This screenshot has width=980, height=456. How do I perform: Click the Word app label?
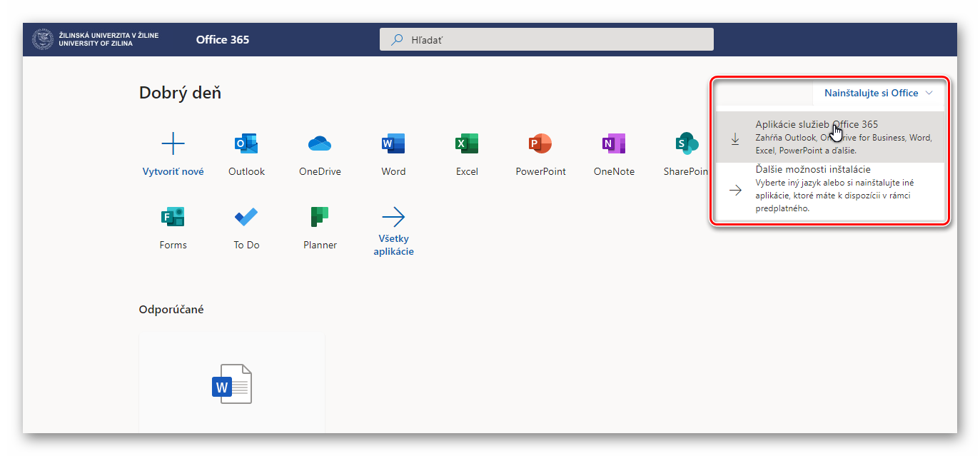coord(393,171)
